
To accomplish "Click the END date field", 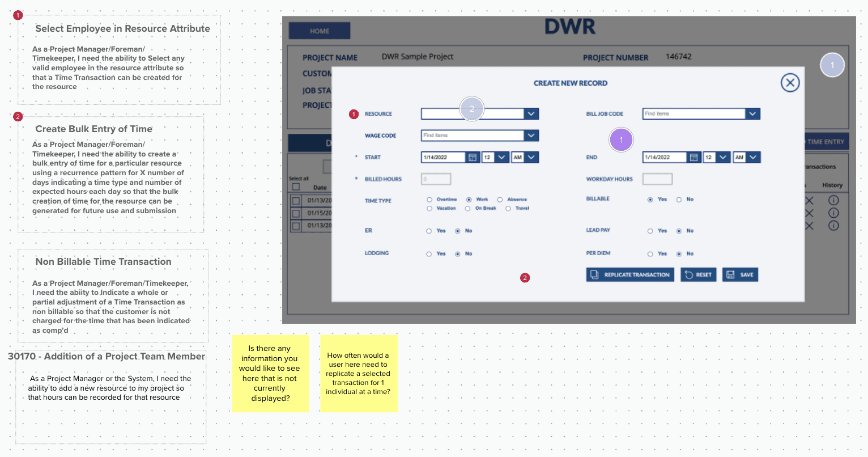I will pyautogui.click(x=666, y=157).
